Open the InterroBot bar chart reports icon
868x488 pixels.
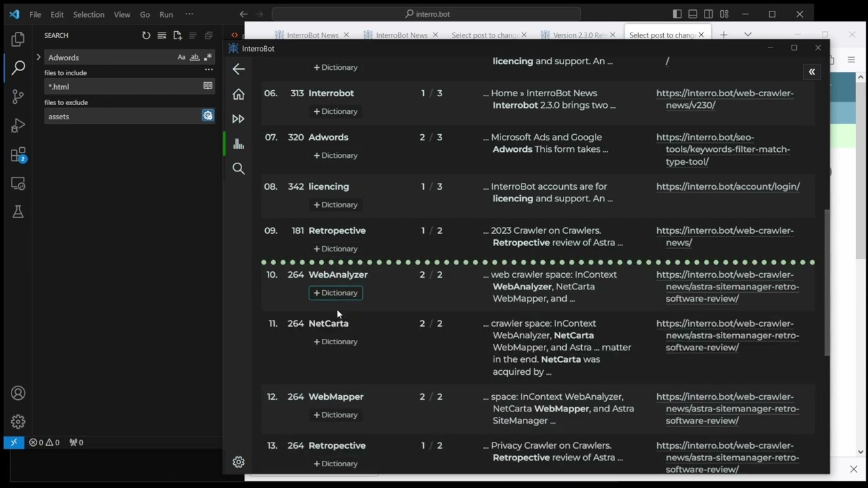click(239, 144)
